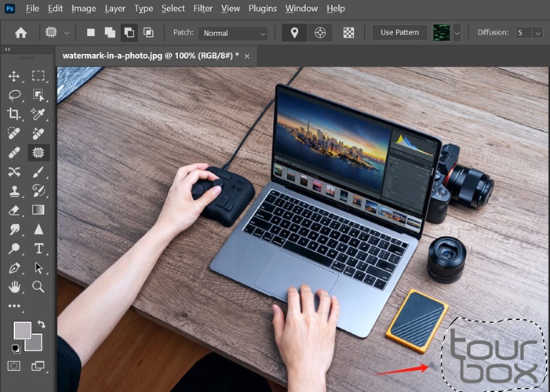Select the Hand tool

pyautogui.click(x=14, y=287)
